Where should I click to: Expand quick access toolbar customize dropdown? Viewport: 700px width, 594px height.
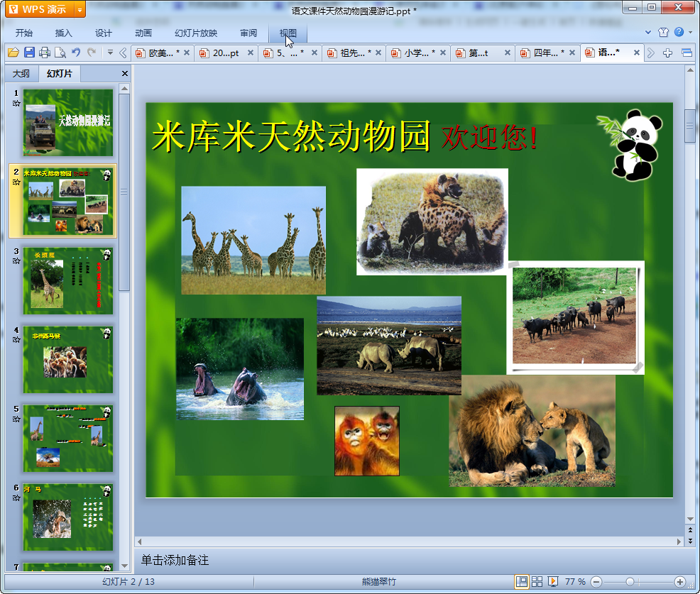click(110, 53)
